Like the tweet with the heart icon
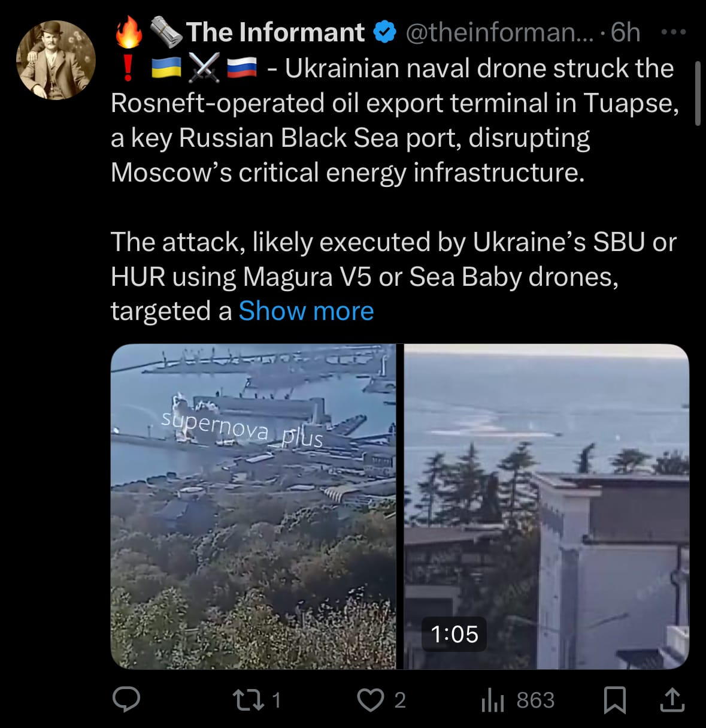The height and width of the screenshot is (728, 706). [x=370, y=699]
